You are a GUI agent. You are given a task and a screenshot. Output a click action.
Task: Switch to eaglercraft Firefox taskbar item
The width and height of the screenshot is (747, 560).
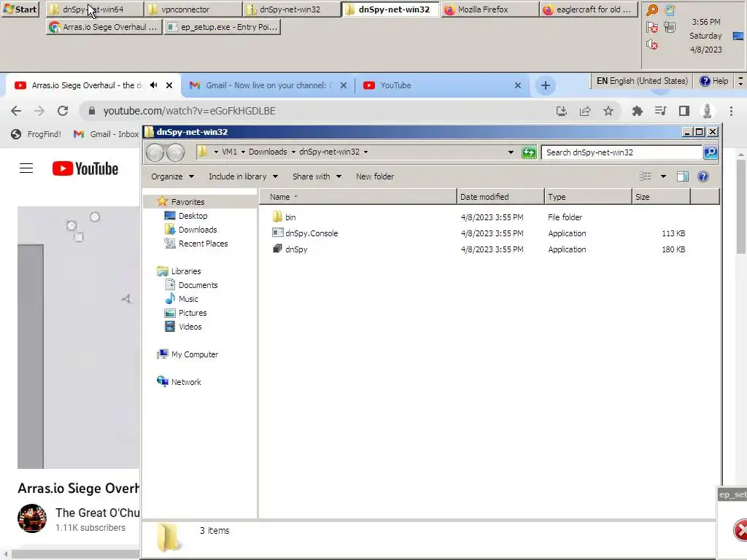[589, 9]
